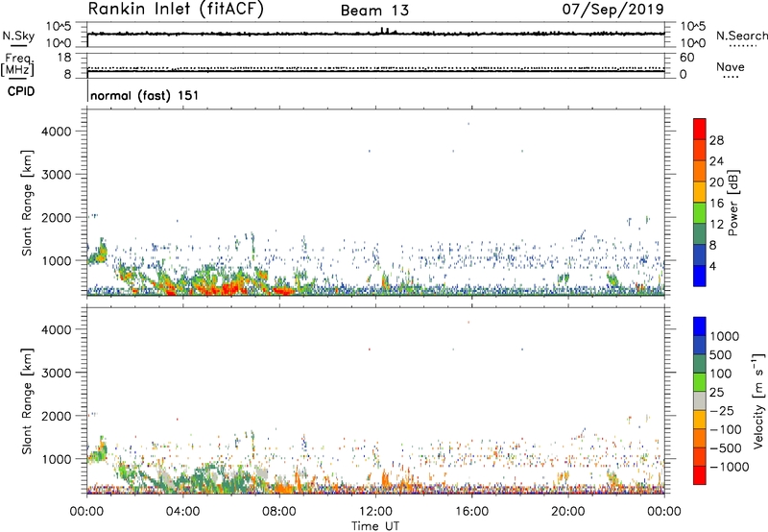Screen dimensions: 768x532
Task: Click the 'Rankin Inlet (fitACF)' plot title
Action: [176, 9]
